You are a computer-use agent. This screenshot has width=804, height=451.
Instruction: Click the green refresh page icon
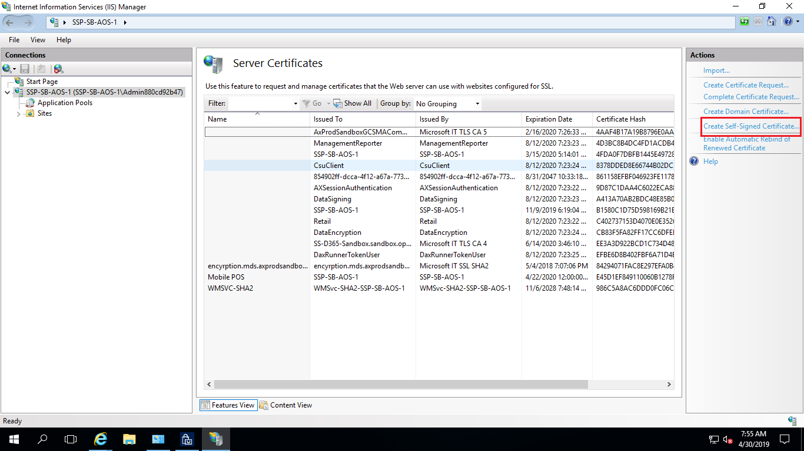[x=744, y=22]
